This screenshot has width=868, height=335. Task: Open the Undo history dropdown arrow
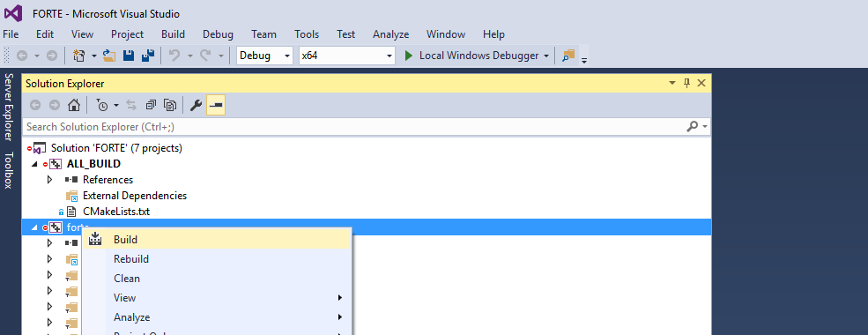click(189, 56)
